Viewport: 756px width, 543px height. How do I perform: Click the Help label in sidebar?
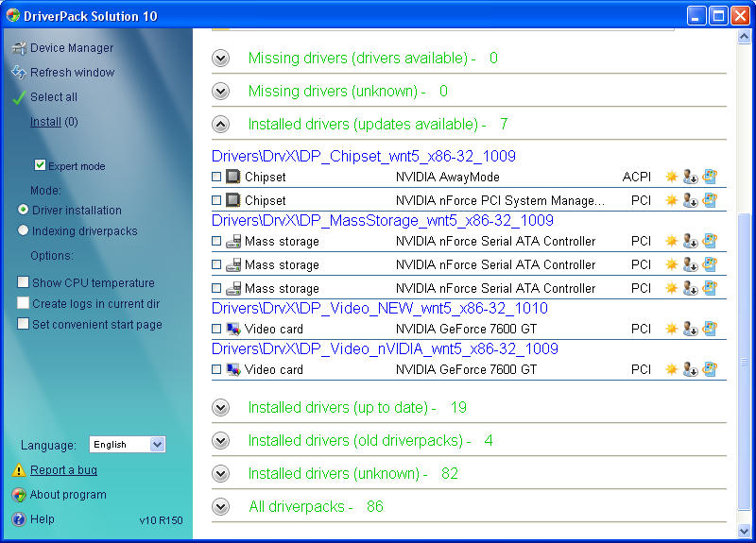[43, 518]
